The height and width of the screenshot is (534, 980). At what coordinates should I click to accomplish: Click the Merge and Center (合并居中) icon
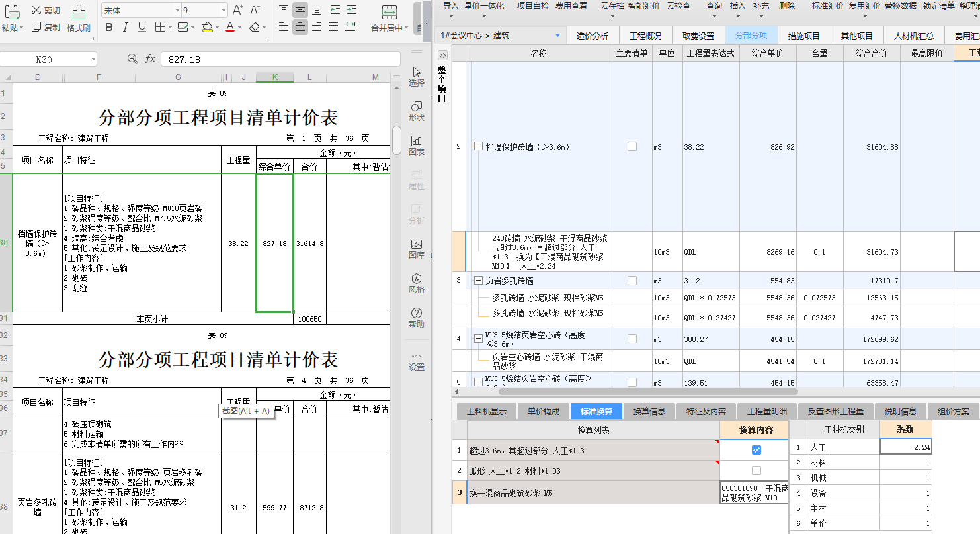(x=389, y=12)
